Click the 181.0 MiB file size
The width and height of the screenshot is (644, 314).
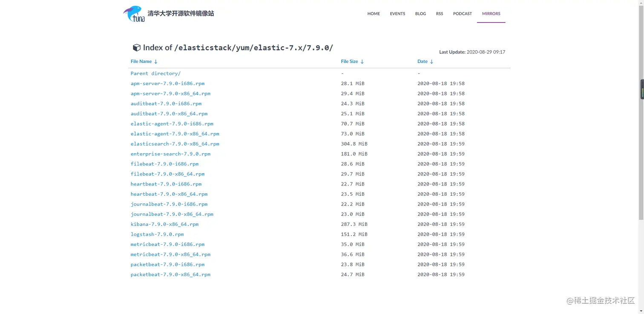(354, 154)
